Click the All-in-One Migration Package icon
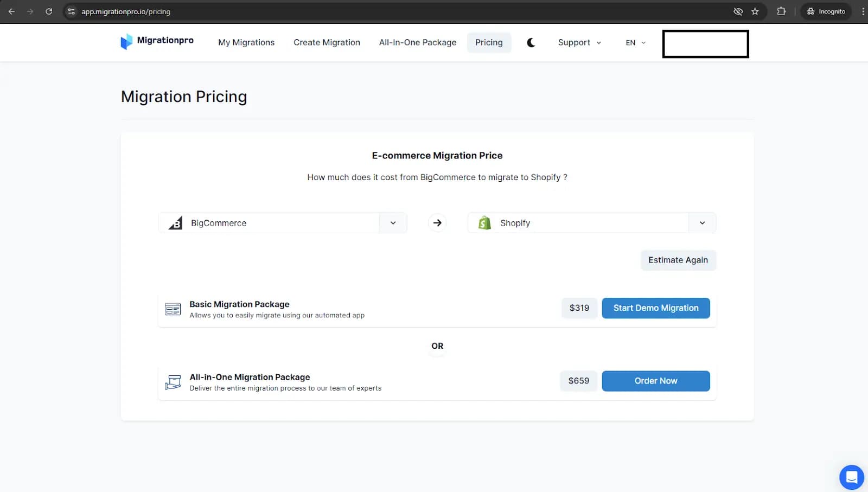The image size is (868, 492). [x=173, y=382]
